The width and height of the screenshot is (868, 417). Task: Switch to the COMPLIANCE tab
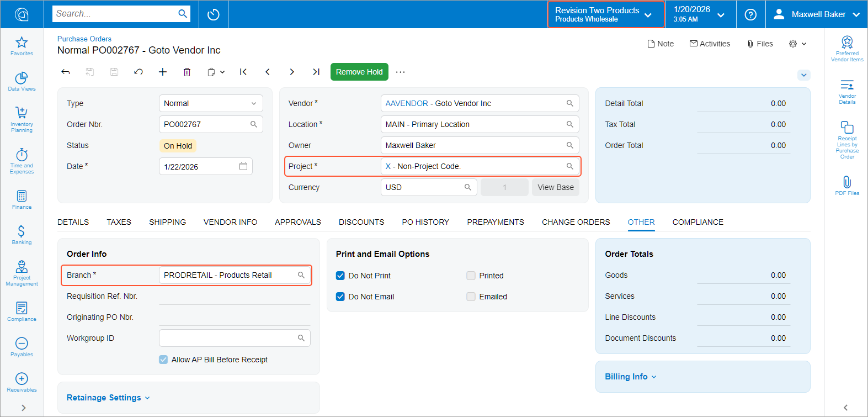pyautogui.click(x=697, y=222)
